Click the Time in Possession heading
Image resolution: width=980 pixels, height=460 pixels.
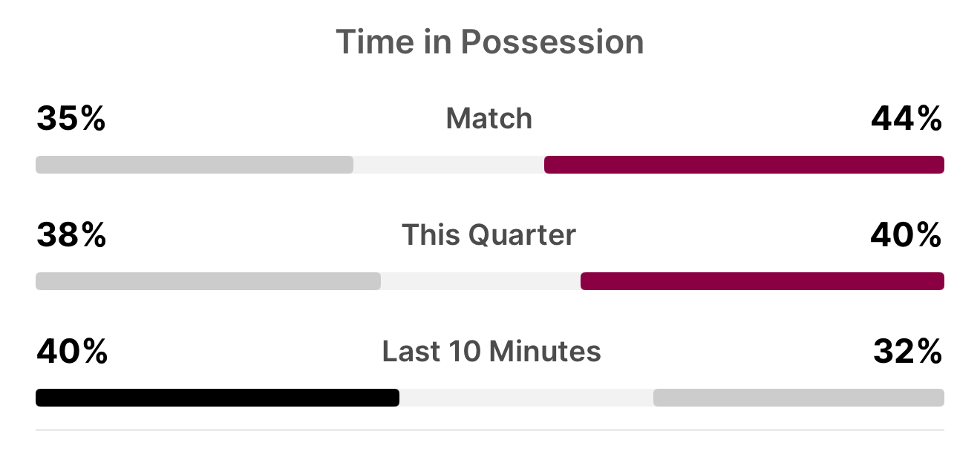pos(489,42)
